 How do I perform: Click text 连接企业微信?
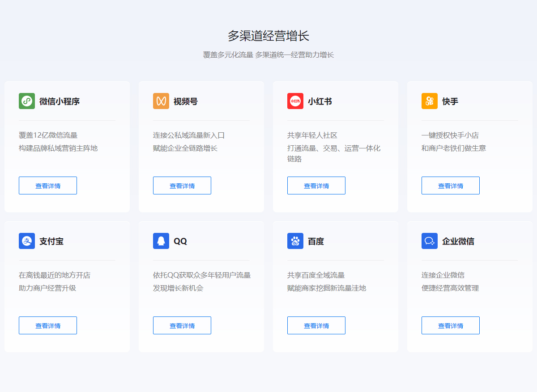[443, 275]
